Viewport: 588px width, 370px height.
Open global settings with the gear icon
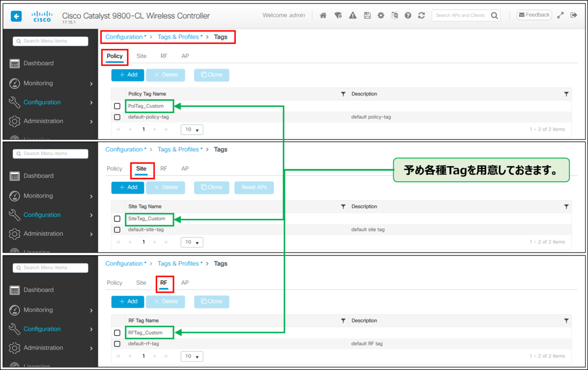(381, 15)
